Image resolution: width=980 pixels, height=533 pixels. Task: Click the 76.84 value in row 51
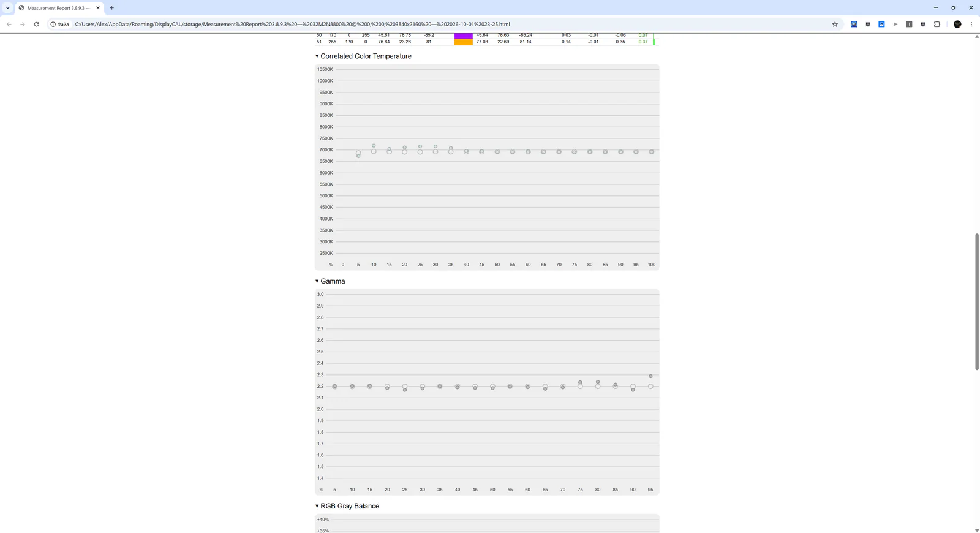tap(384, 42)
